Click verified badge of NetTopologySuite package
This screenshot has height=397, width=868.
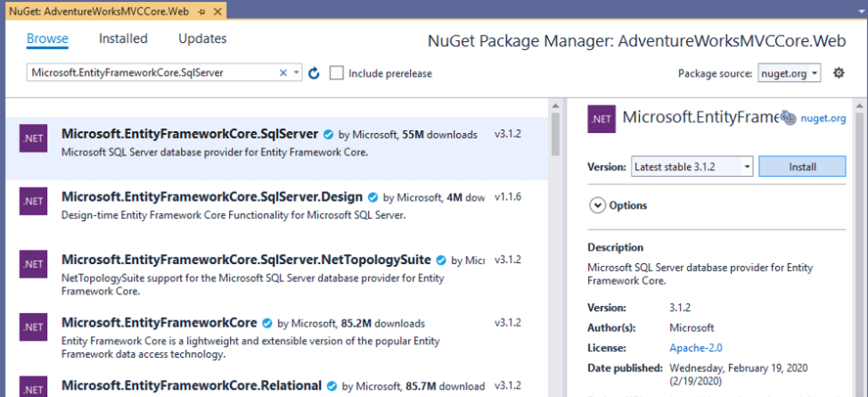coord(441,260)
